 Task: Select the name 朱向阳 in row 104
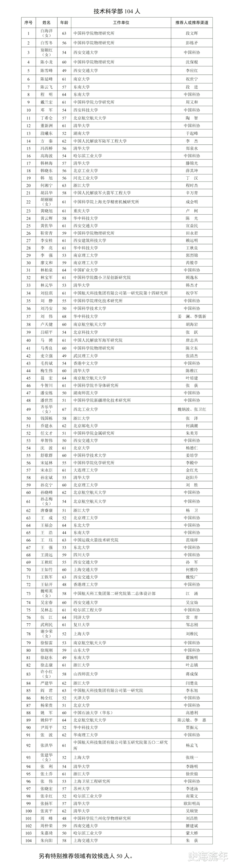(x=47, y=840)
